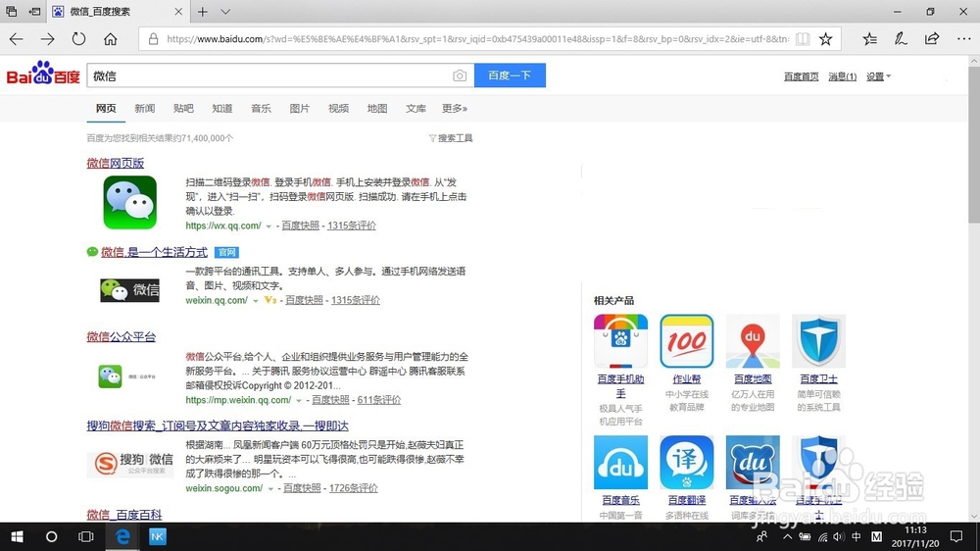980x551 pixels.
Task: Open the 微信_百度百科 result link
Action: [123, 515]
